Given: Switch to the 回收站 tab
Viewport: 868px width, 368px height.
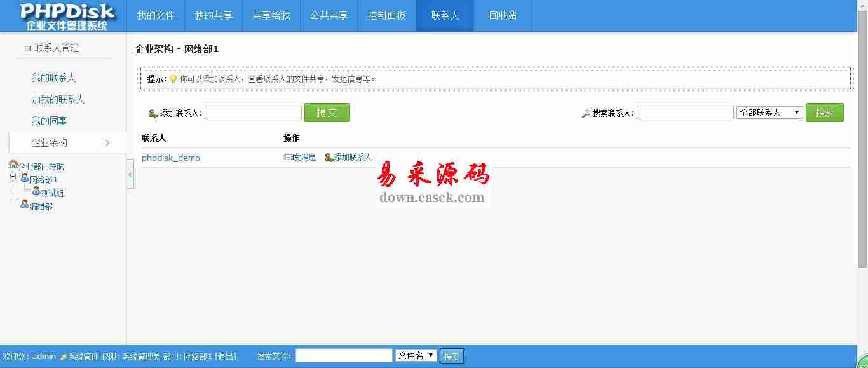Looking at the screenshot, I should 503,16.
